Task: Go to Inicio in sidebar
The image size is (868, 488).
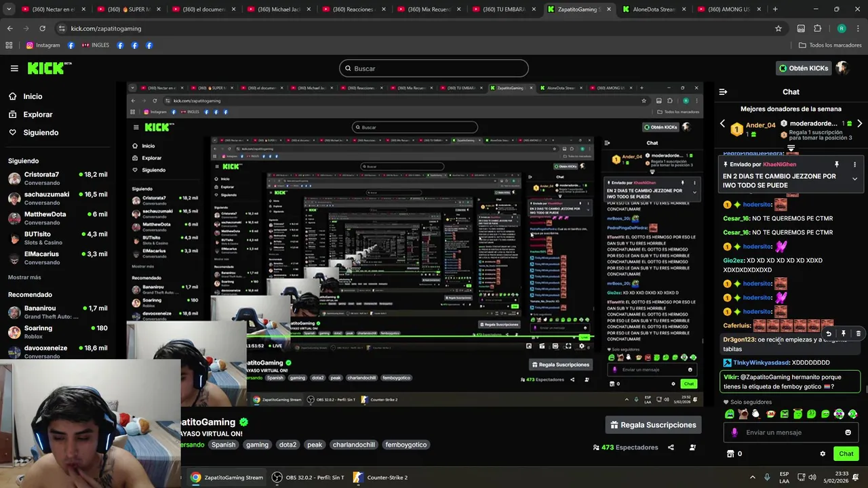Action: click(25, 96)
